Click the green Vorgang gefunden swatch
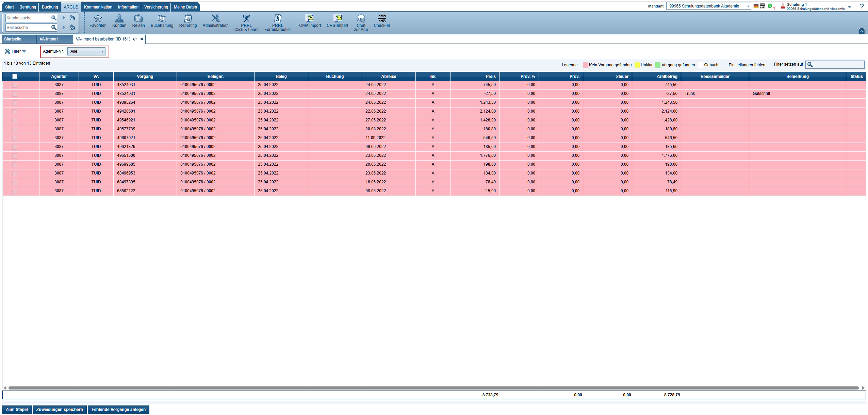This screenshot has height=415, width=868. pyautogui.click(x=658, y=65)
